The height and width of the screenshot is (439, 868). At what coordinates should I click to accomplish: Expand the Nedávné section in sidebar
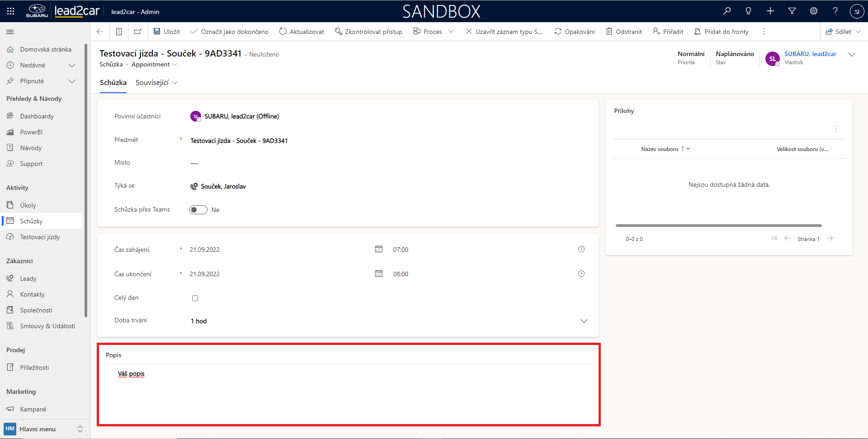[x=71, y=66]
